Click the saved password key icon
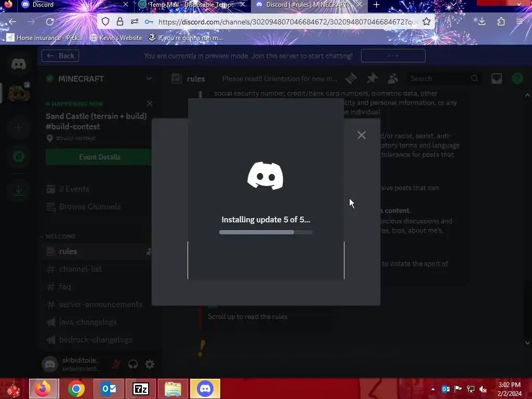 (x=149, y=22)
